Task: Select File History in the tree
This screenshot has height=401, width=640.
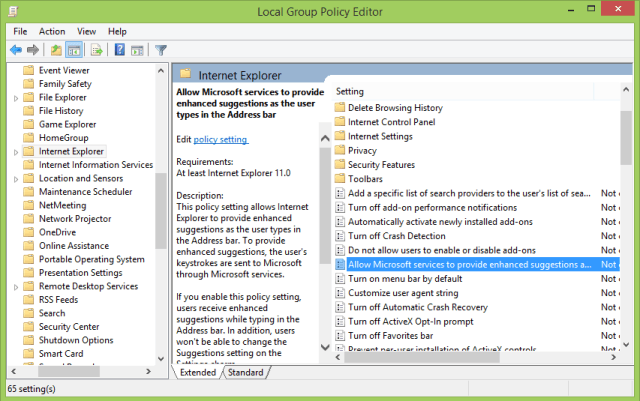Action: tap(61, 111)
